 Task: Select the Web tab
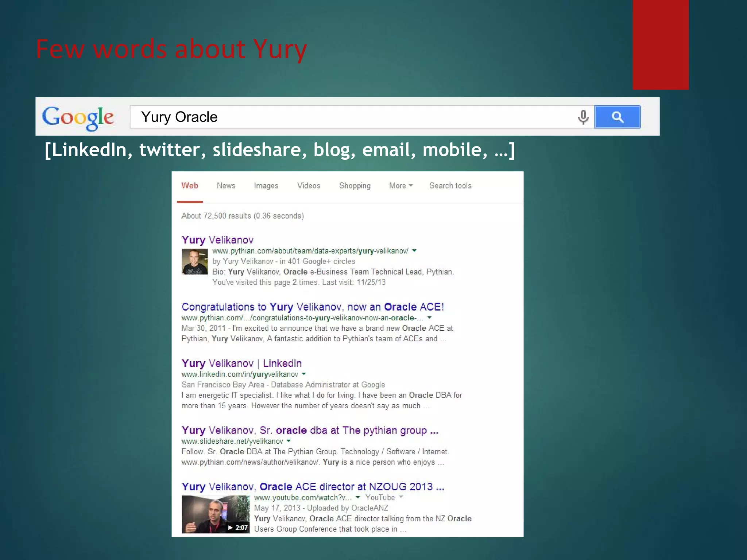tap(190, 186)
